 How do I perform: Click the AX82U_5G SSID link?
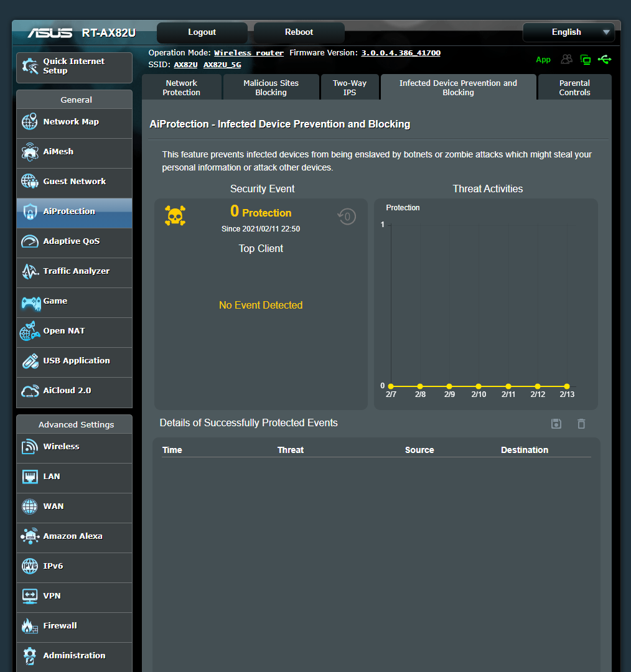click(x=222, y=65)
